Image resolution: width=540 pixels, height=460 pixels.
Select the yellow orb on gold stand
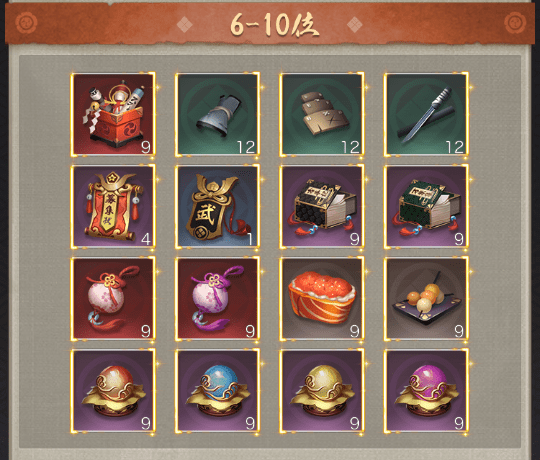(322, 391)
